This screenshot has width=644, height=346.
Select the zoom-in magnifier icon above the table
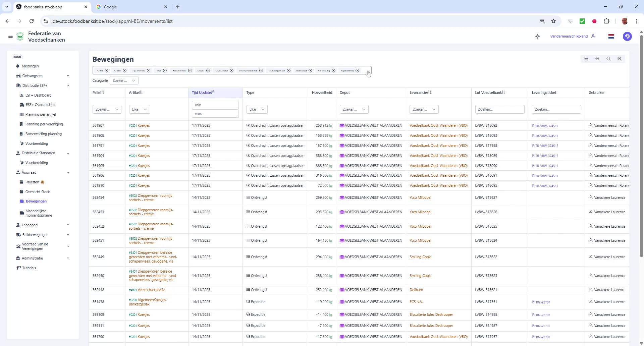click(x=620, y=59)
